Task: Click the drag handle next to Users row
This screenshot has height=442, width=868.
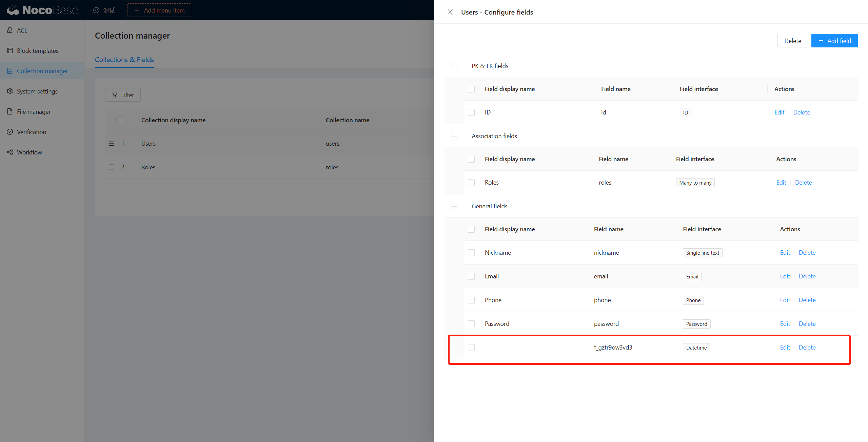Action: (112, 143)
